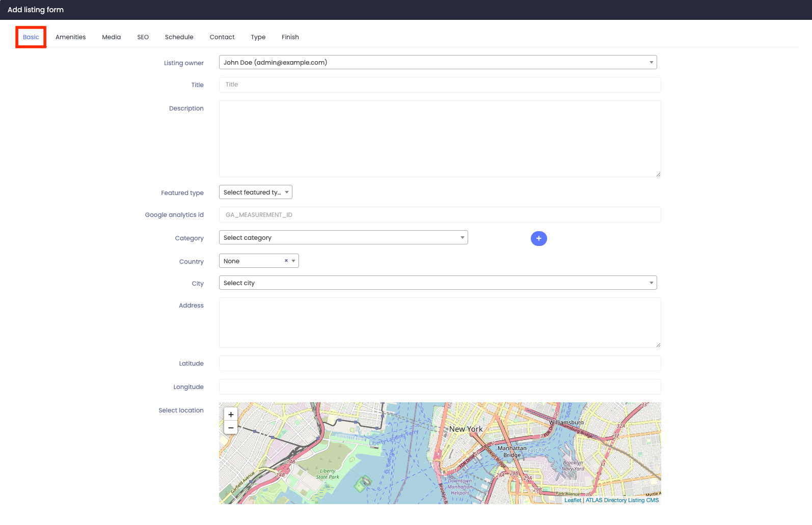Switch to the Amenities tab
The image size is (812, 525).
pyautogui.click(x=71, y=37)
